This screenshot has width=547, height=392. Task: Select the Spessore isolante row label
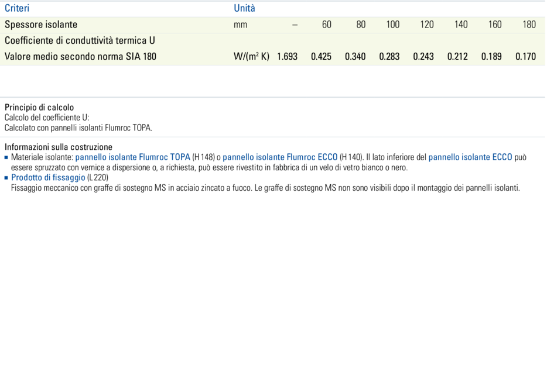coord(41,25)
